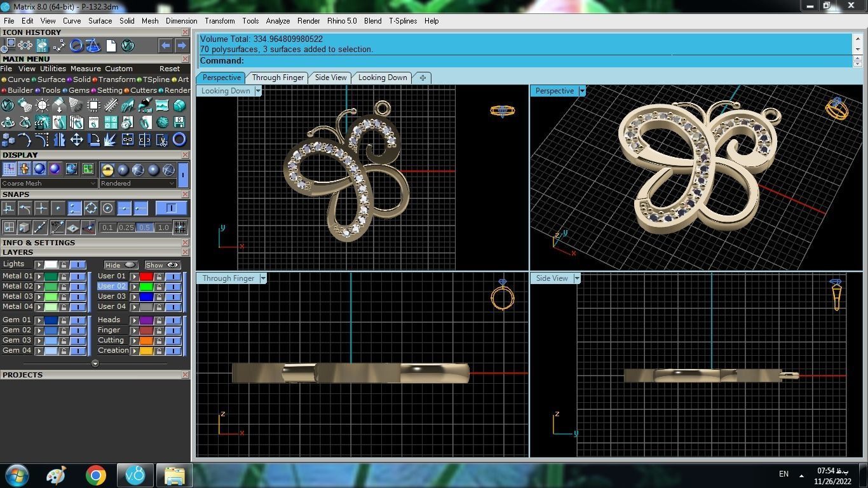Click the User 01 red color swatch
Image resolution: width=868 pixels, height=488 pixels.
146,276
